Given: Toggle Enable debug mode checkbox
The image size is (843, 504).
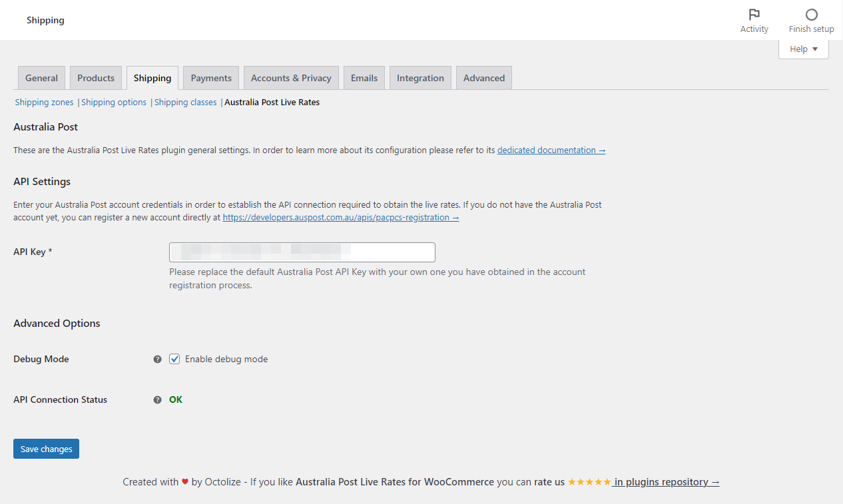Looking at the screenshot, I should pyautogui.click(x=174, y=359).
